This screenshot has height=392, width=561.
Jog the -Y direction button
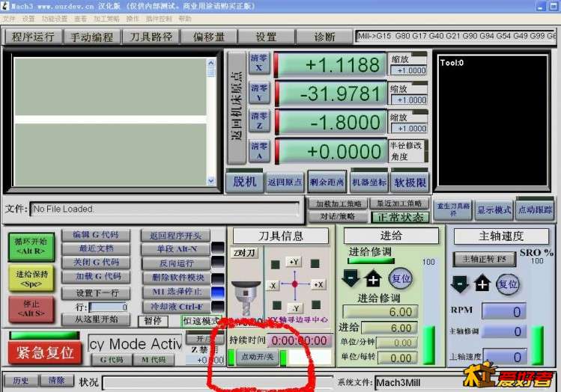click(x=295, y=308)
